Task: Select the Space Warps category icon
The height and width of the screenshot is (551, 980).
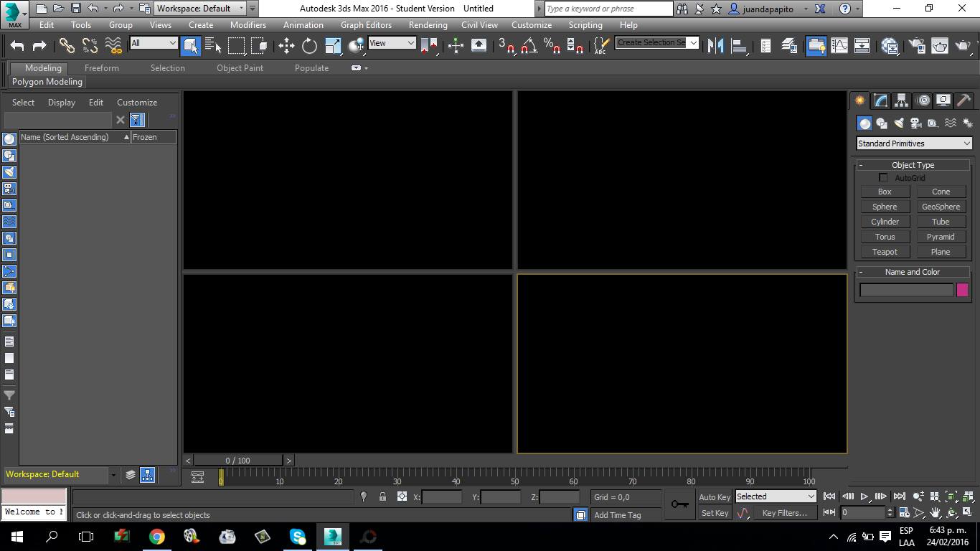Action: point(951,123)
